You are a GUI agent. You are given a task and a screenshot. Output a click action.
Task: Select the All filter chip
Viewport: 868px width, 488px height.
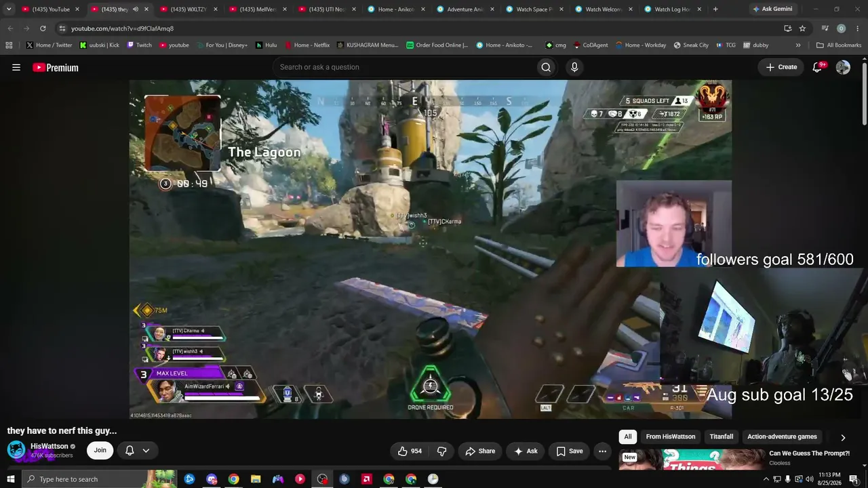point(628,436)
